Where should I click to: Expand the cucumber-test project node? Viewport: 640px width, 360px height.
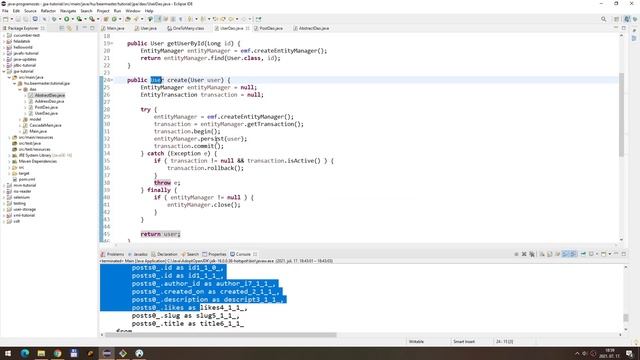4,36
